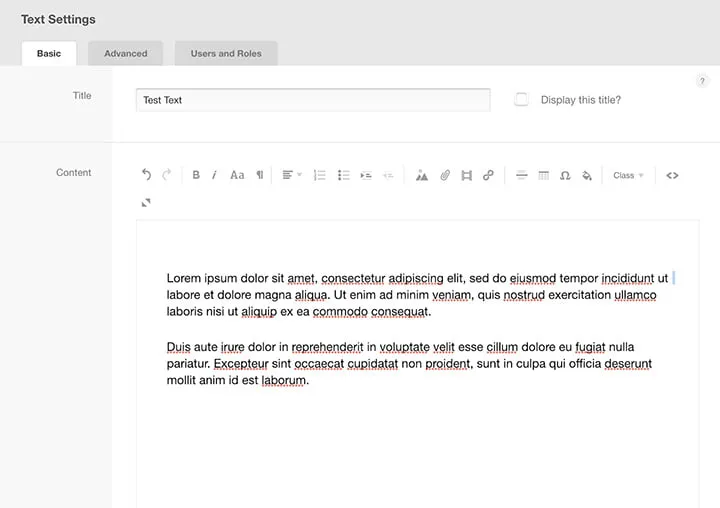
Task: Increase the paragraph indent
Action: pyautogui.click(x=366, y=175)
